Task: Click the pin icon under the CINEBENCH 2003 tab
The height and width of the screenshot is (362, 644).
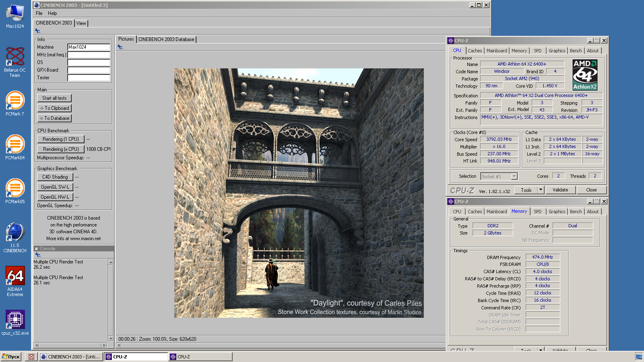Action: [37, 31]
